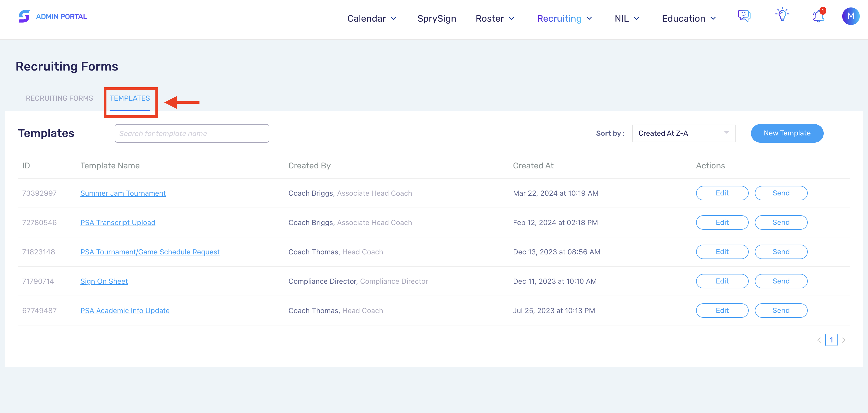This screenshot has width=868, height=413.
Task: Switch to the Recruiting Forms tab
Action: 59,98
